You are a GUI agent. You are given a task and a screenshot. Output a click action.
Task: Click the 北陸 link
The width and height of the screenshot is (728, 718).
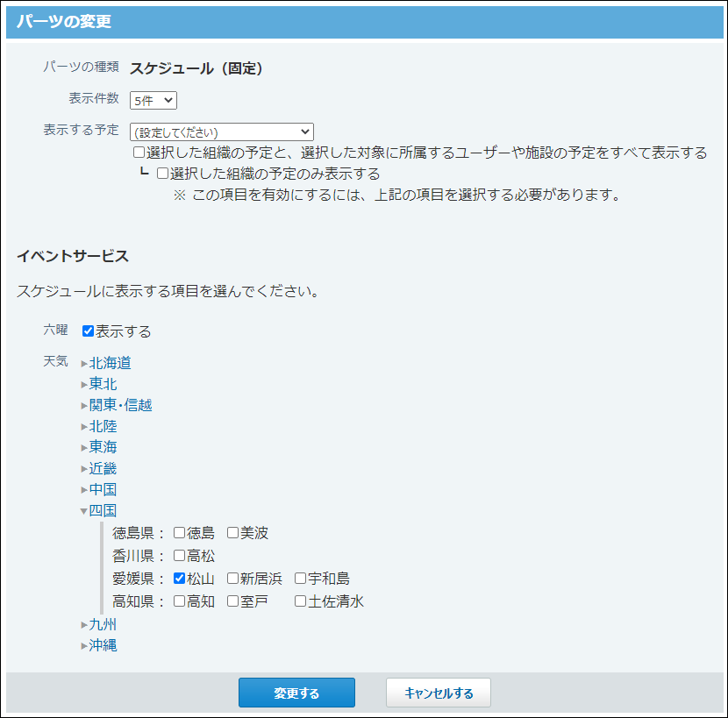[x=103, y=426]
